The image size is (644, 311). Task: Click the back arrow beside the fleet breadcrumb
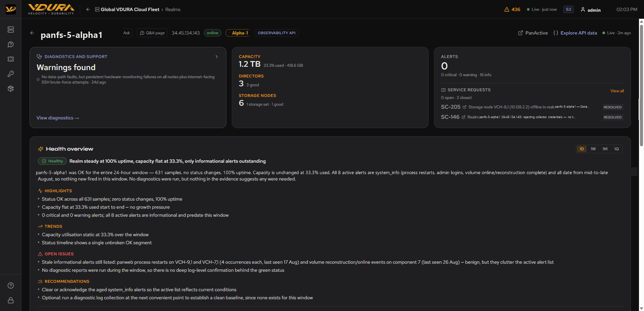coord(88,9)
